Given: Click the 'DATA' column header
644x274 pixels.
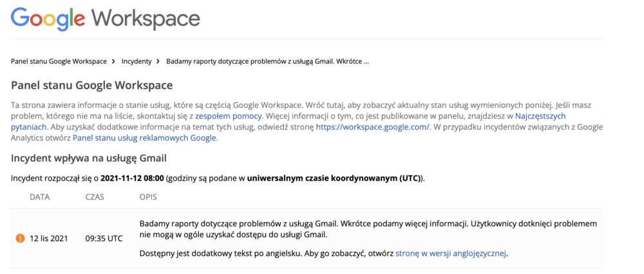Looking at the screenshot, I should tap(39, 197).
